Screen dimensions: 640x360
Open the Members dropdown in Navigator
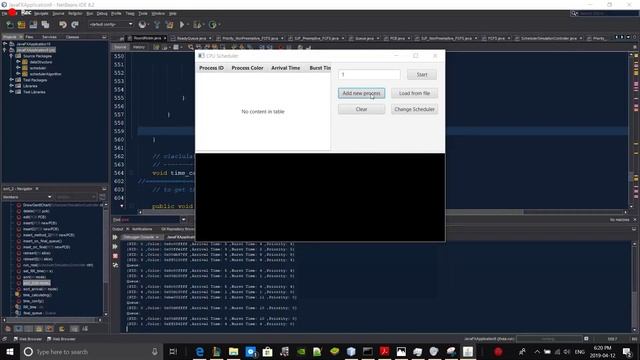pyautogui.click(x=27, y=197)
